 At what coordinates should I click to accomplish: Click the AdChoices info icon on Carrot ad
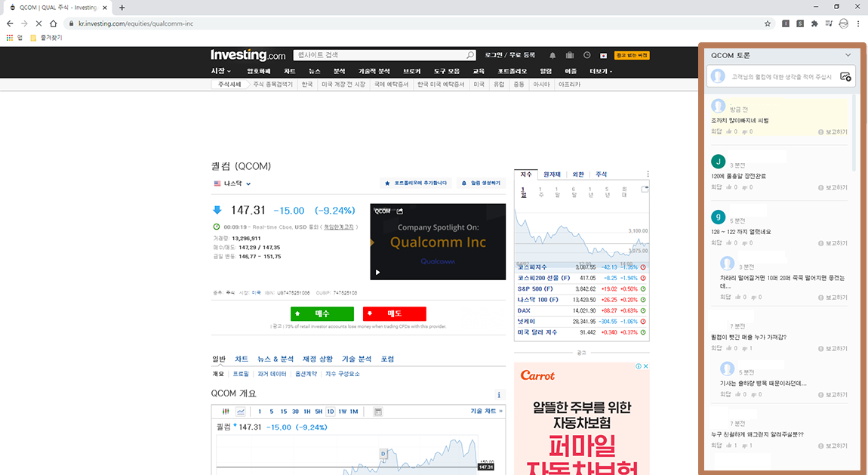point(639,366)
